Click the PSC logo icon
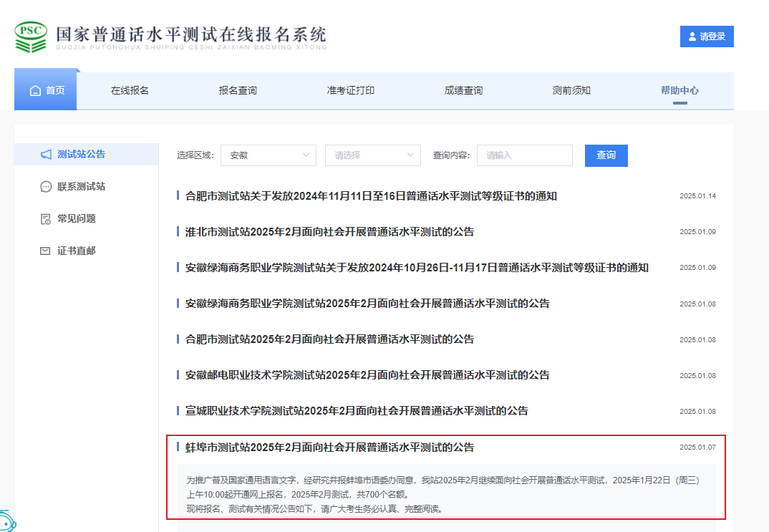The height and width of the screenshot is (532, 769). (31, 37)
